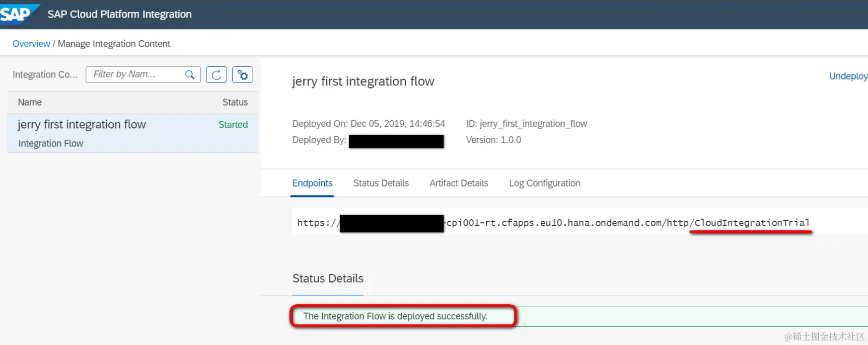Image resolution: width=868 pixels, height=345 pixels.
Task: Focus the Filter by Name input field
Action: coord(136,74)
